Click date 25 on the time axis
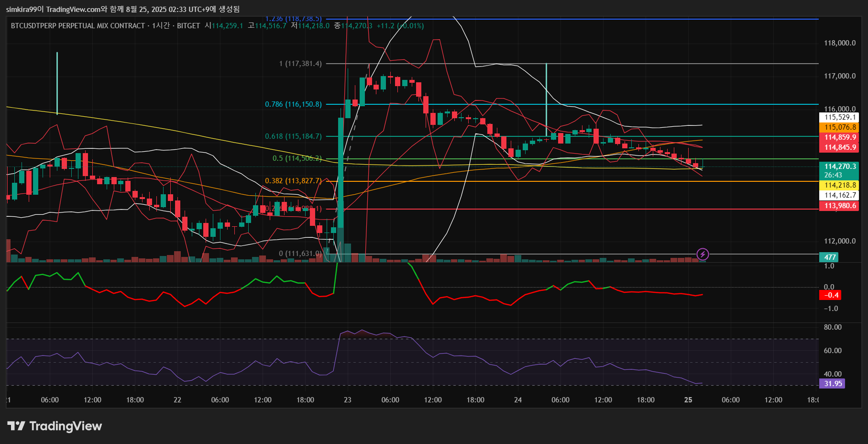Viewport: 868px width, 444px height. [x=688, y=400]
